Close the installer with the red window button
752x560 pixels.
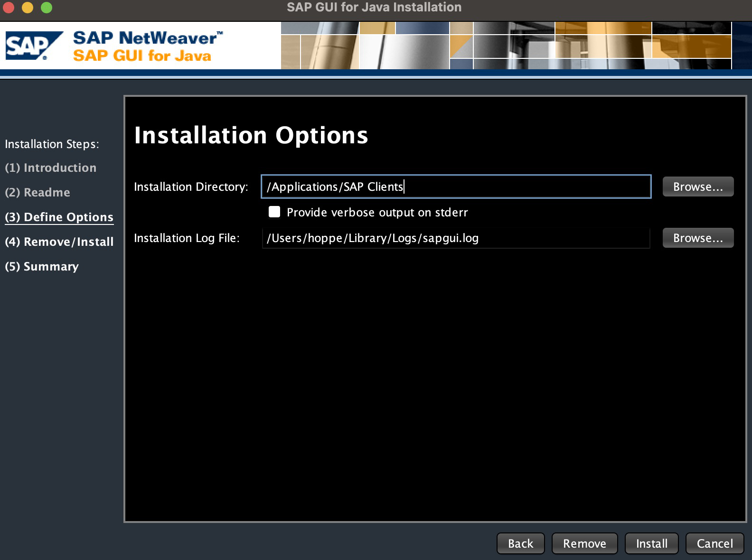tap(9, 8)
